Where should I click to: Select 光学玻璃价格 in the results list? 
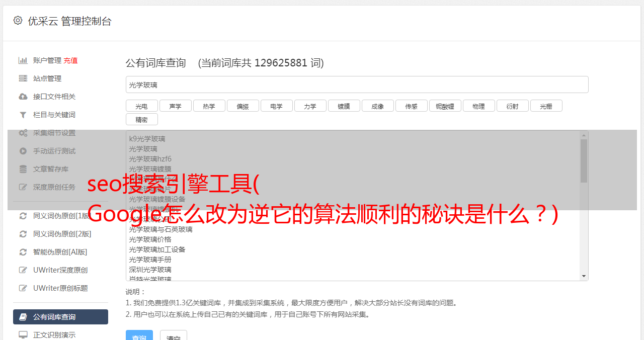click(x=150, y=239)
